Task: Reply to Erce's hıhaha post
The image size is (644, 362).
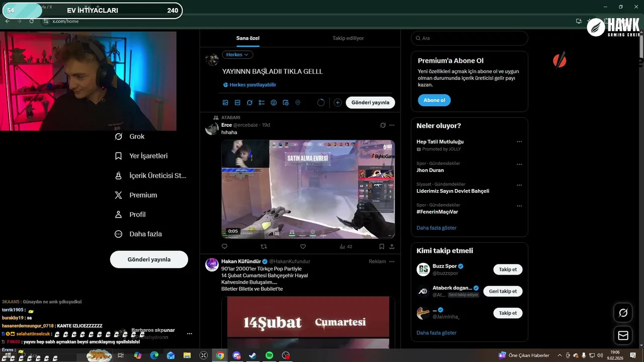Action: 224,246
